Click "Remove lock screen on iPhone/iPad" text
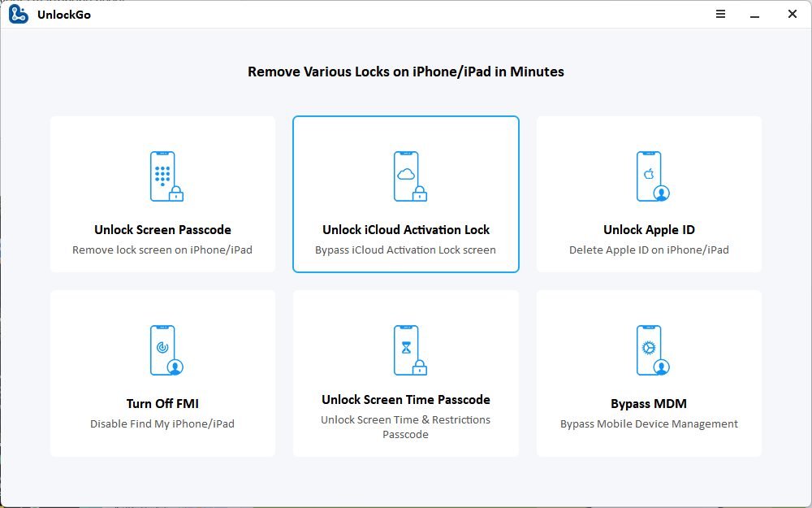Image resolution: width=812 pixels, height=508 pixels. [x=162, y=250]
